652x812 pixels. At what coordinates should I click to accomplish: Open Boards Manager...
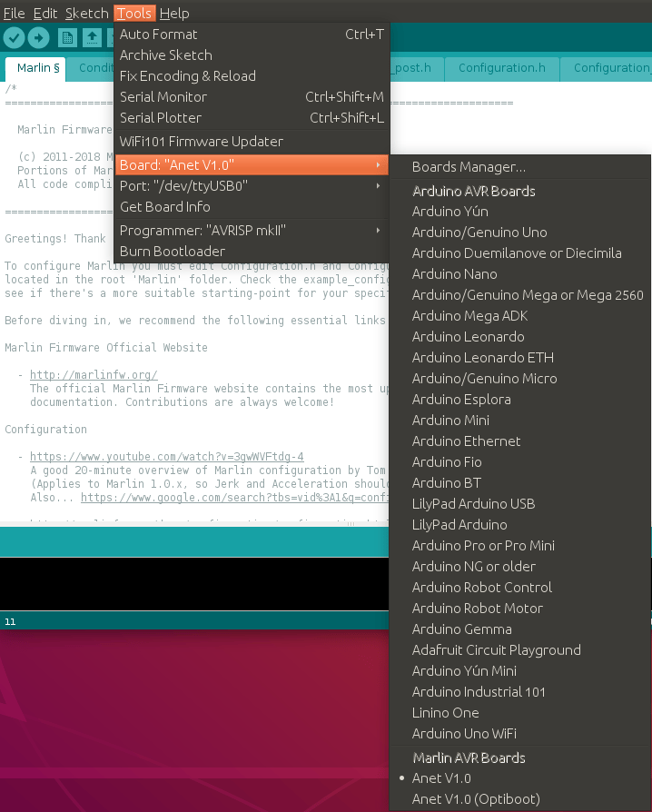[x=520, y=167]
